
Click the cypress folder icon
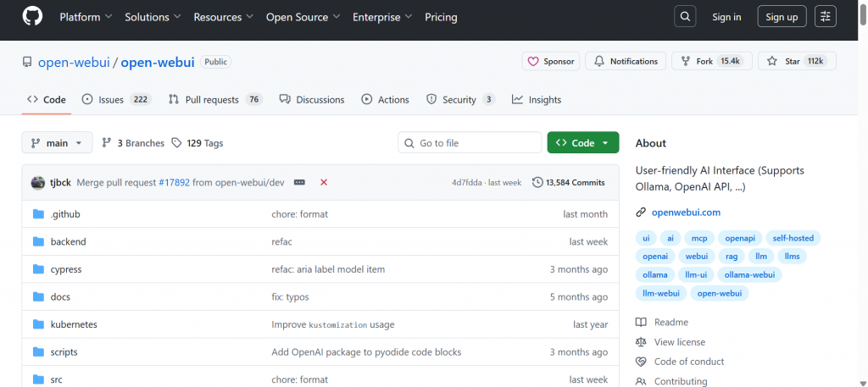(x=38, y=269)
